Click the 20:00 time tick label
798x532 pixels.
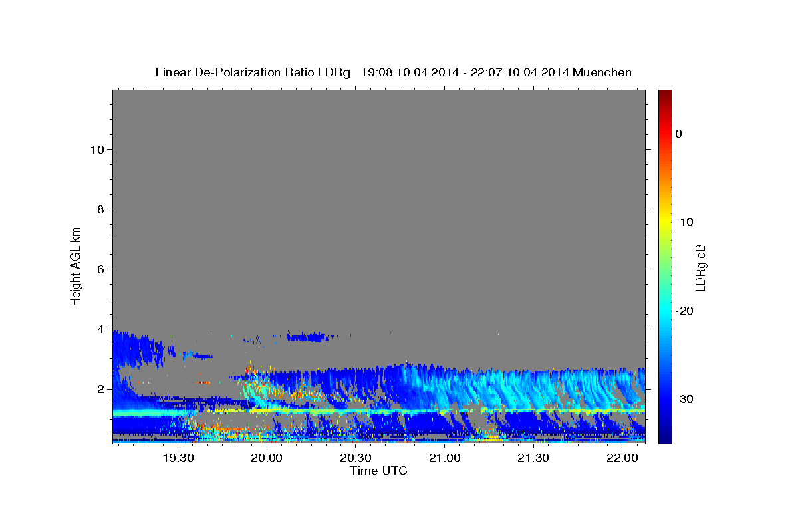[x=267, y=458]
